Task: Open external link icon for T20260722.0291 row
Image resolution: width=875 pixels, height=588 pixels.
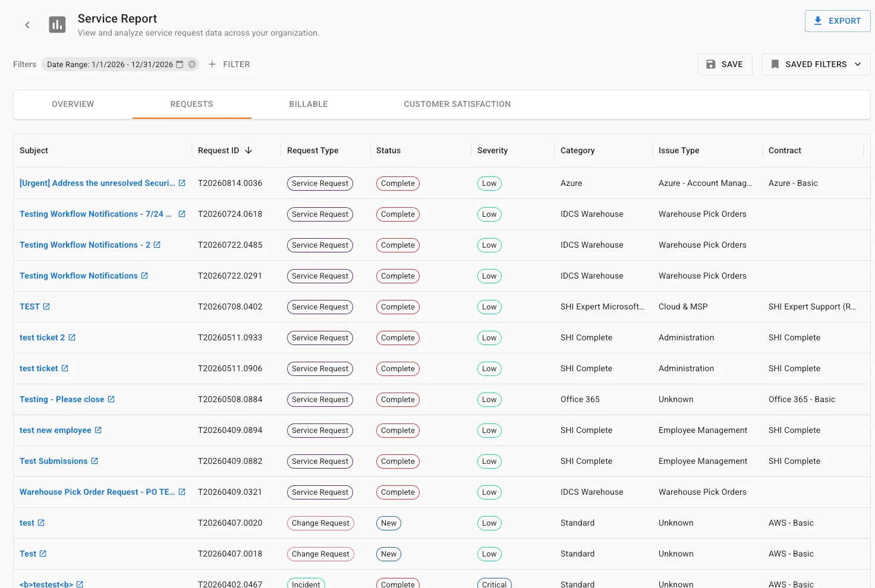Action: (144, 276)
